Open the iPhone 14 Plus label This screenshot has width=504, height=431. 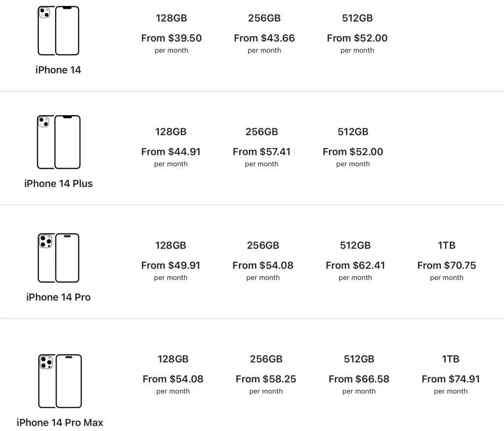click(59, 184)
